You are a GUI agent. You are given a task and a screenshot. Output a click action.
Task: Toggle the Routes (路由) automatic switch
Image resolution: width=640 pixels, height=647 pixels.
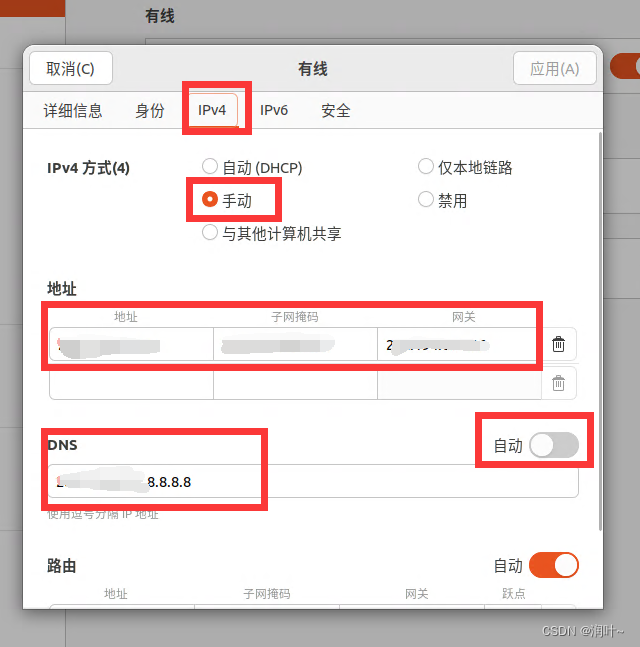coord(553,565)
